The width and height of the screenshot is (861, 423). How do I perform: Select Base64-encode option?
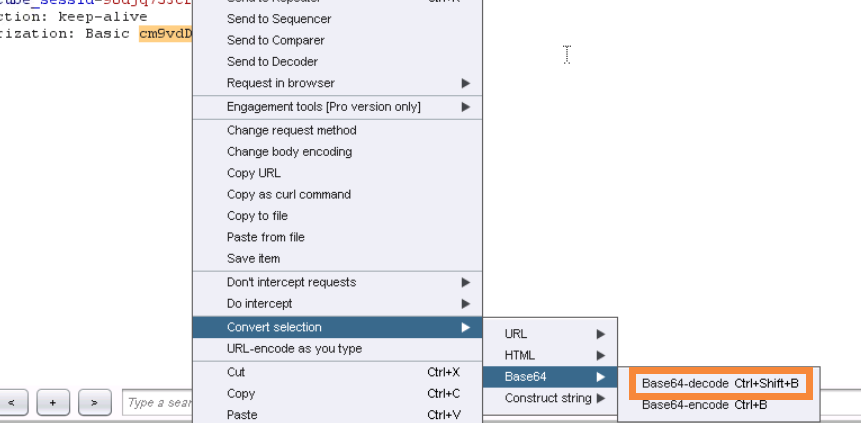tap(704, 405)
